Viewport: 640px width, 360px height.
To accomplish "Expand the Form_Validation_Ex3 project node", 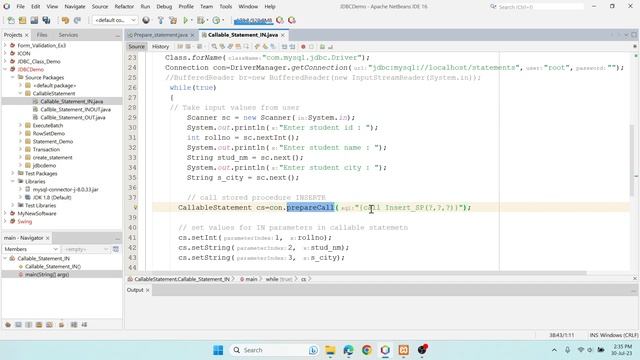I will point(5,45).
